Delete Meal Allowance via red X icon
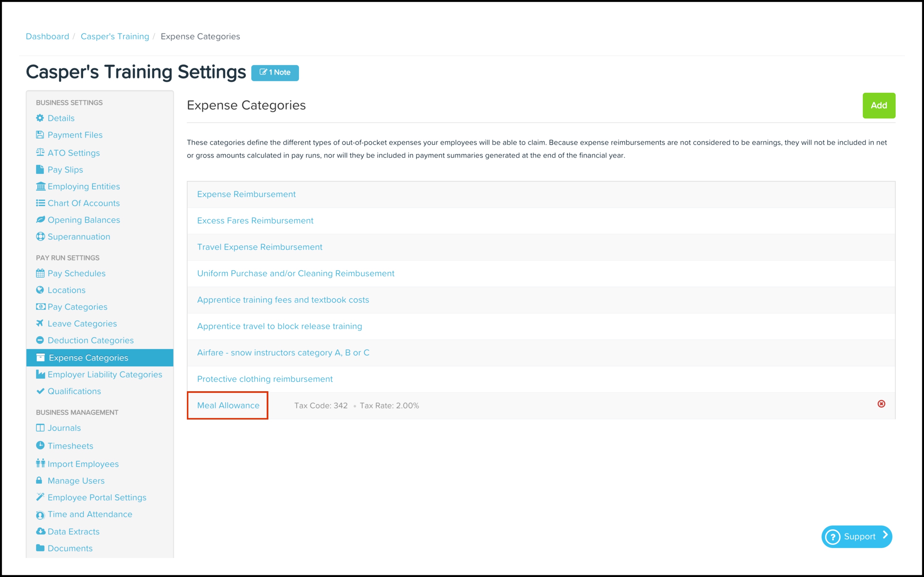 [881, 404]
